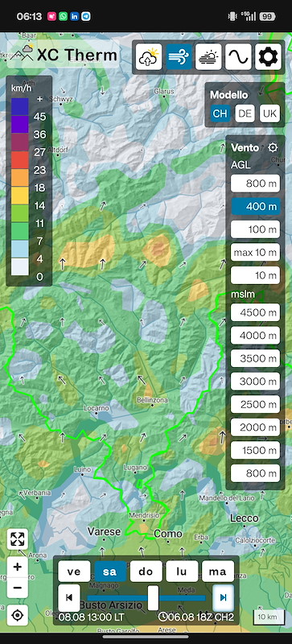Skip to the first forecast time step
The height and width of the screenshot is (644, 292).
(x=69, y=597)
